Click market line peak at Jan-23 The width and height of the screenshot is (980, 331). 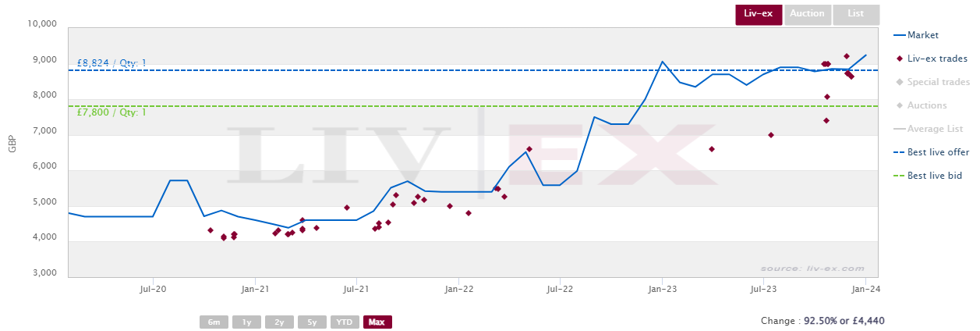coord(662,62)
